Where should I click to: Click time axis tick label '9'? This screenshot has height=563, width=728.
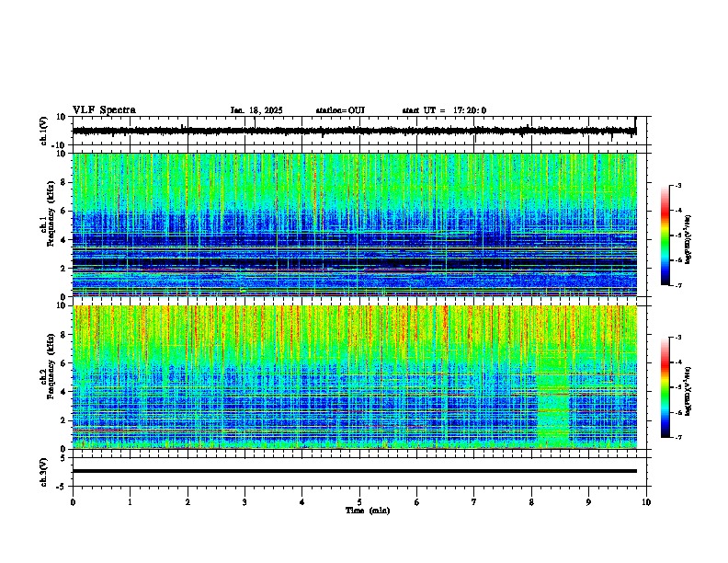pos(588,502)
